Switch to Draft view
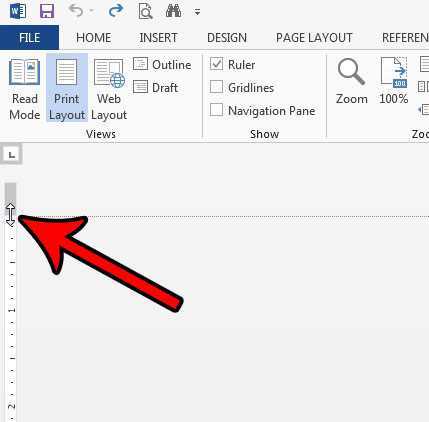Viewport: 429px width, 422px height. point(156,87)
